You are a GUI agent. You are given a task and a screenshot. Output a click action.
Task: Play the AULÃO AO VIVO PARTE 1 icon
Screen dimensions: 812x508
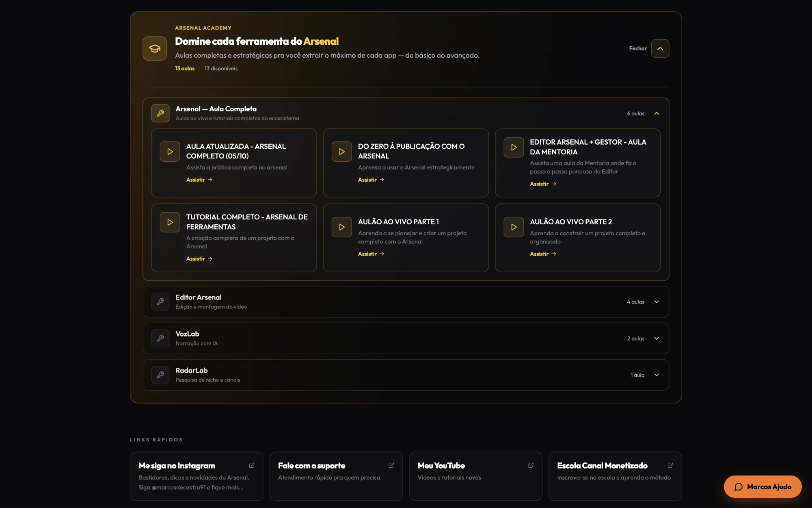click(x=342, y=227)
